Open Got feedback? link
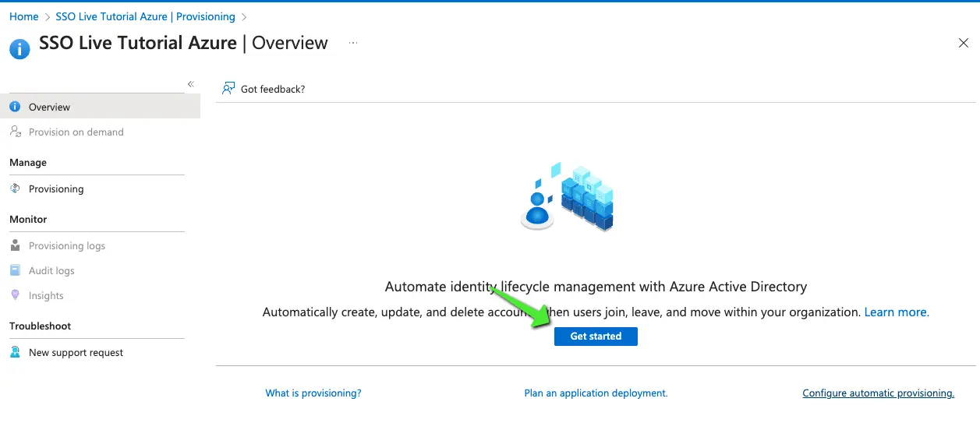 point(273,89)
